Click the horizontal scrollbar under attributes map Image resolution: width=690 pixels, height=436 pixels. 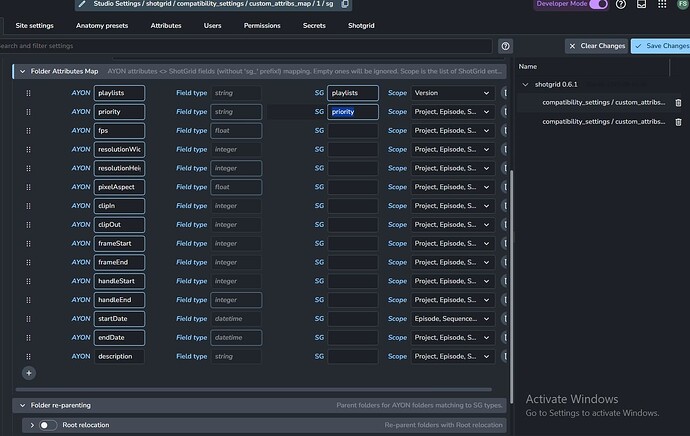tap(253, 390)
